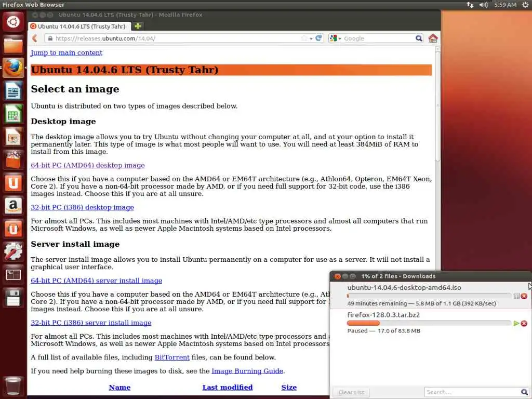Open the Ubuntu Dash home launcher
Screen dimensions: 532x399
[x=13, y=22]
